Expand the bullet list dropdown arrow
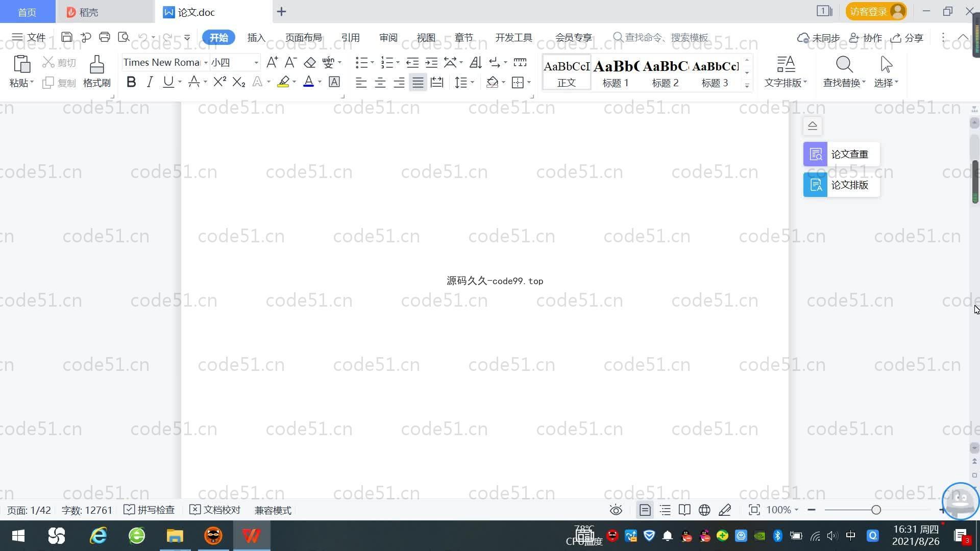Image resolution: width=980 pixels, height=551 pixels. [x=372, y=63]
